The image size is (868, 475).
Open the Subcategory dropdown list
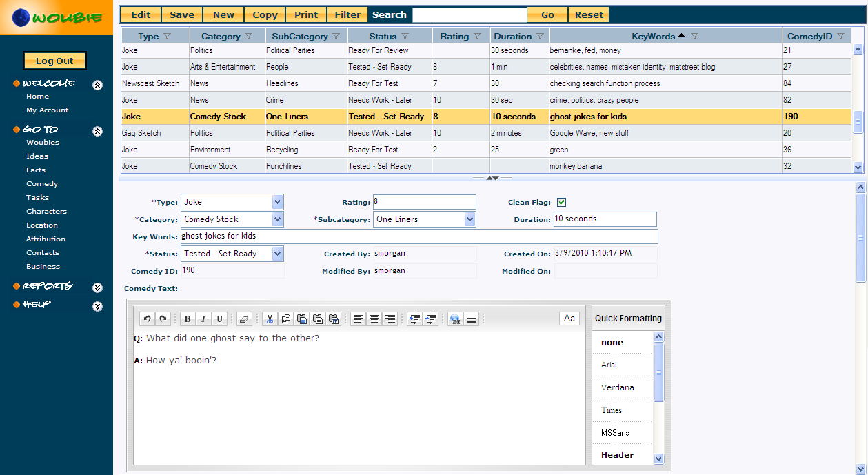point(470,219)
